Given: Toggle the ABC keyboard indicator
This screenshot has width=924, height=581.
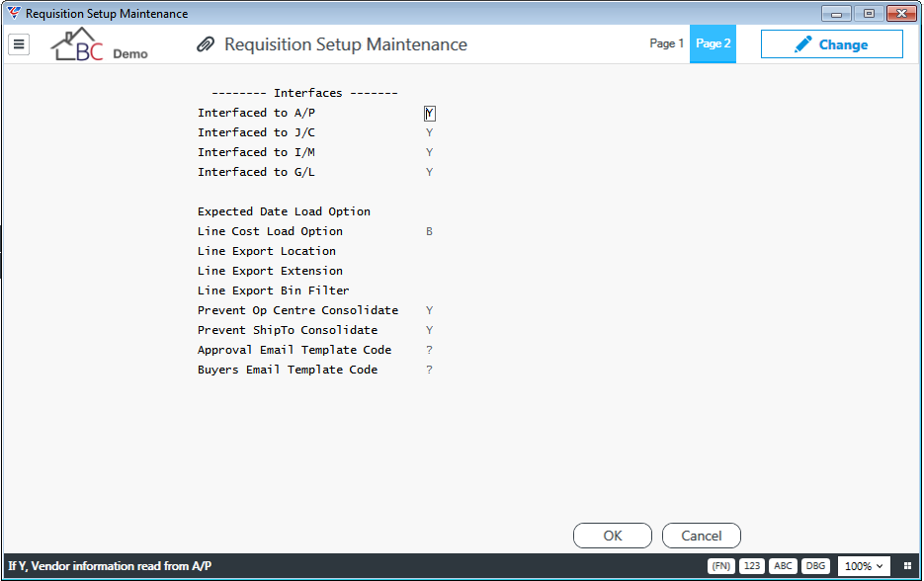Looking at the screenshot, I should tap(783, 565).
